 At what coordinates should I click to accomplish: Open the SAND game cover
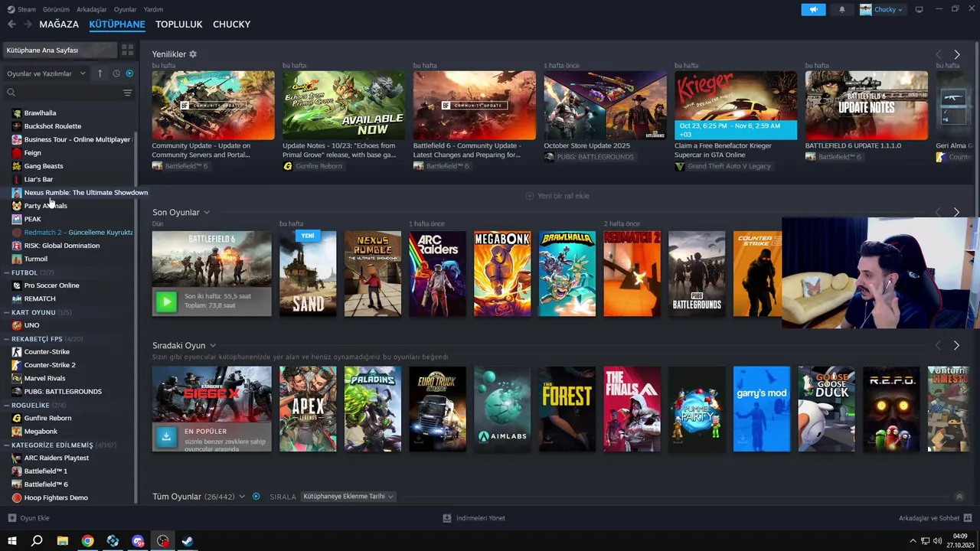click(308, 274)
